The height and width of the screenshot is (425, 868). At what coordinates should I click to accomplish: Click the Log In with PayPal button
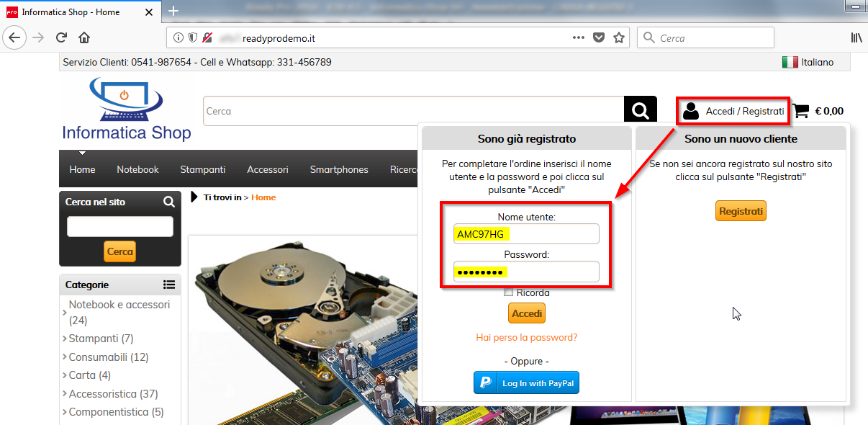click(x=526, y=383)
